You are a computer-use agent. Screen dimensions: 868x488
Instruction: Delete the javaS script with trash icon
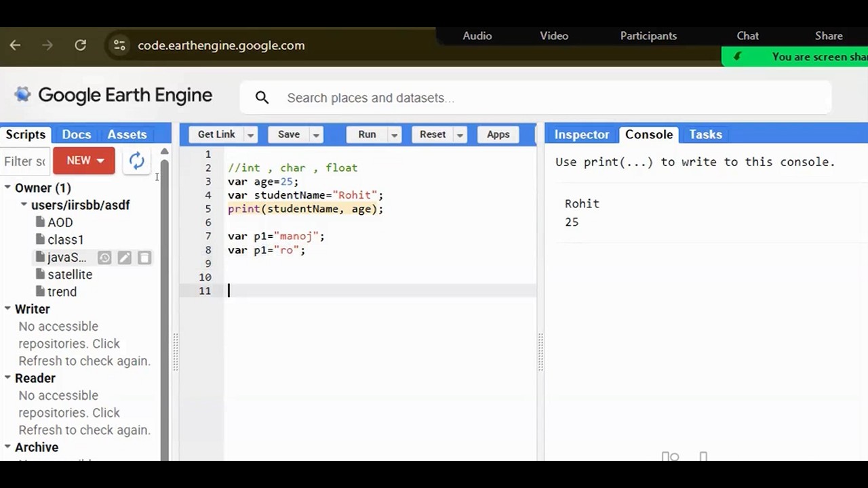click(144, 258)
